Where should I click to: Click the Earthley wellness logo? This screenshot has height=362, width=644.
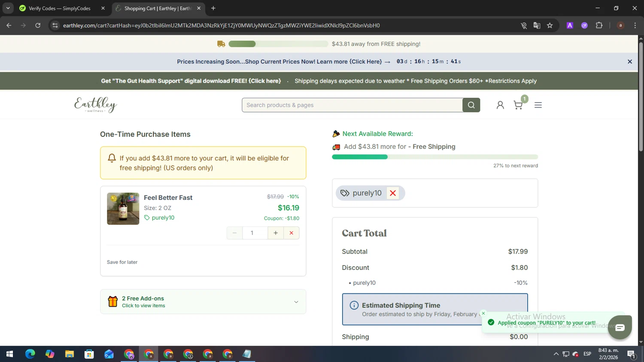[95, 105]
